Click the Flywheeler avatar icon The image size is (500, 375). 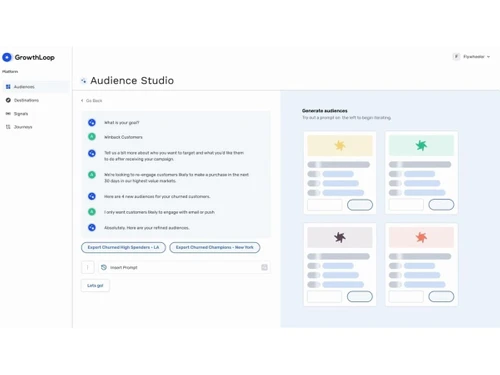(456, 57)
